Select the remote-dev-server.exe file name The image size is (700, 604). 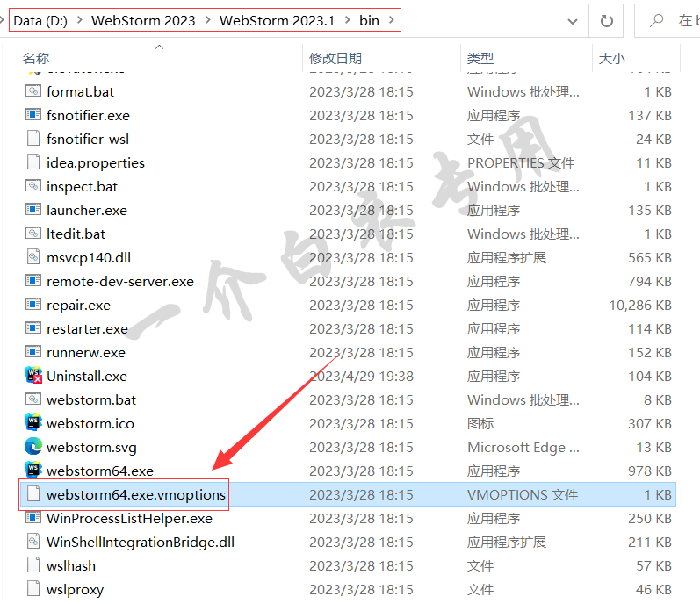pyautogui.click(x=120, y=281)
